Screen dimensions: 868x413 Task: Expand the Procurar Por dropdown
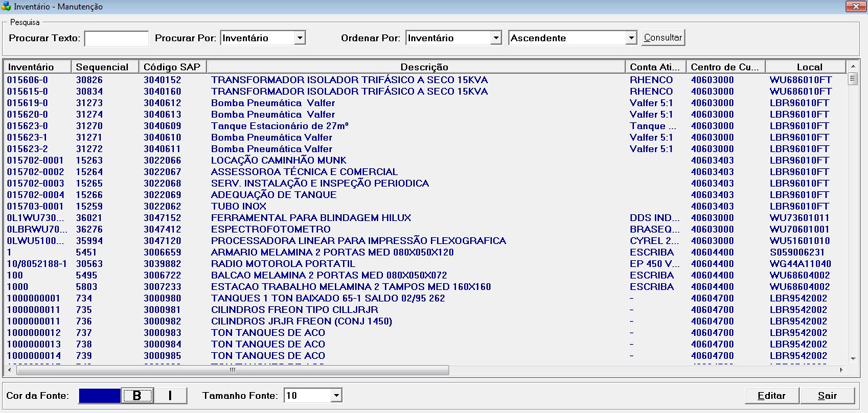[x=300, y=39]
